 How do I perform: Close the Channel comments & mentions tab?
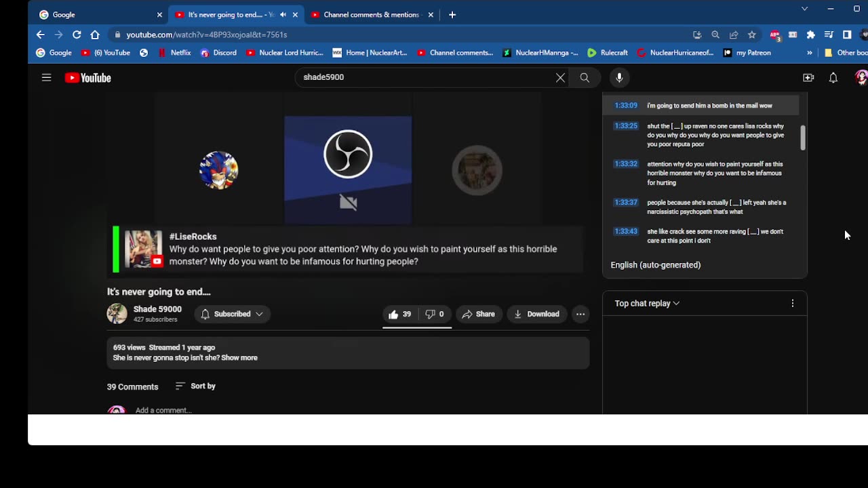click(x=431, y=14)
